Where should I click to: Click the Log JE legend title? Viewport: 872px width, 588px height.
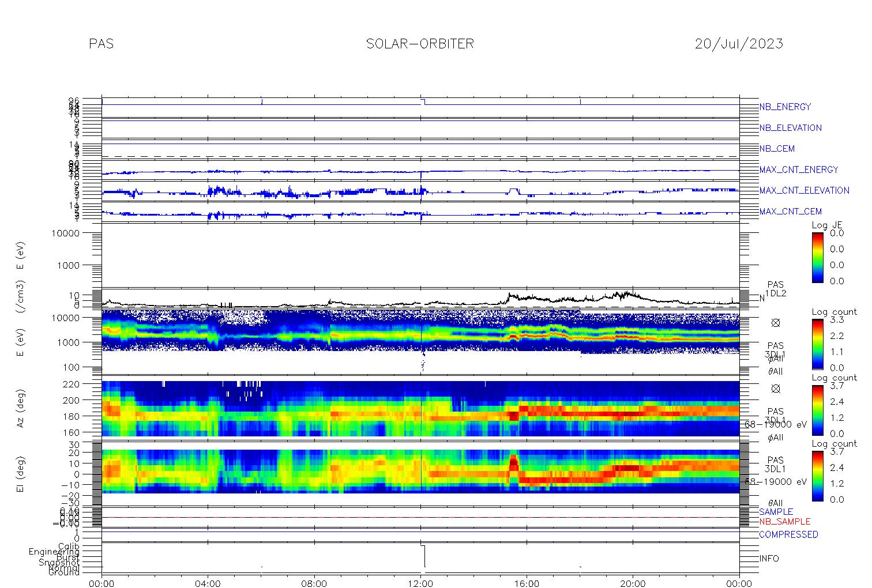pyautogui.click(x=827, y=225)
